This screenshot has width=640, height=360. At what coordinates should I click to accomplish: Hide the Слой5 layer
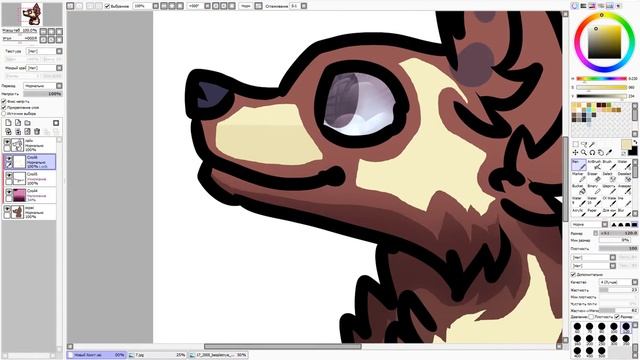9,176
